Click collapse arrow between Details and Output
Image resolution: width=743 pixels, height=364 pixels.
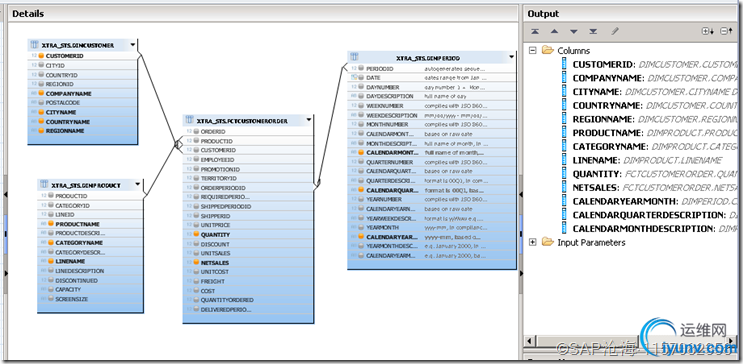click(520, 194)
